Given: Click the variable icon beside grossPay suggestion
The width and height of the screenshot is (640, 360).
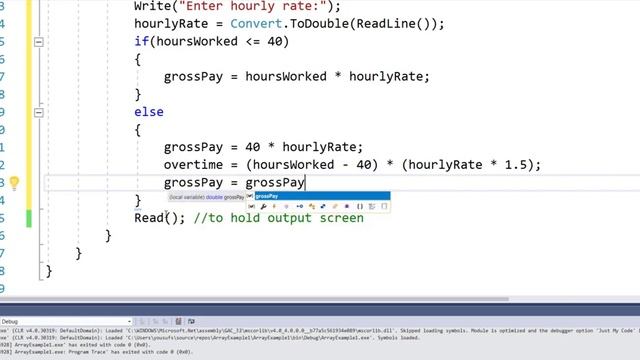Looking at the screenshot, I should click(x=250, y=196).
